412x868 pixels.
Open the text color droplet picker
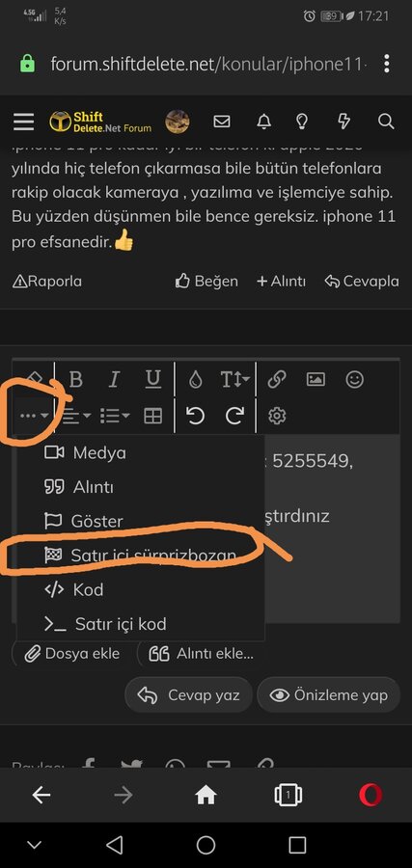click(x=196, y=380)
